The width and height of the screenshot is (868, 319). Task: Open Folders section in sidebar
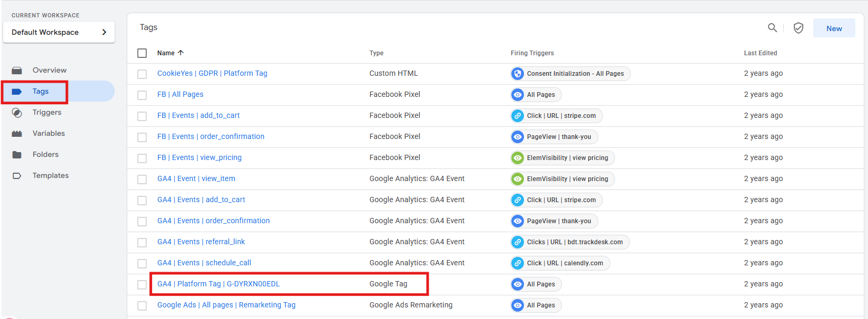click(x=45, y=154)
